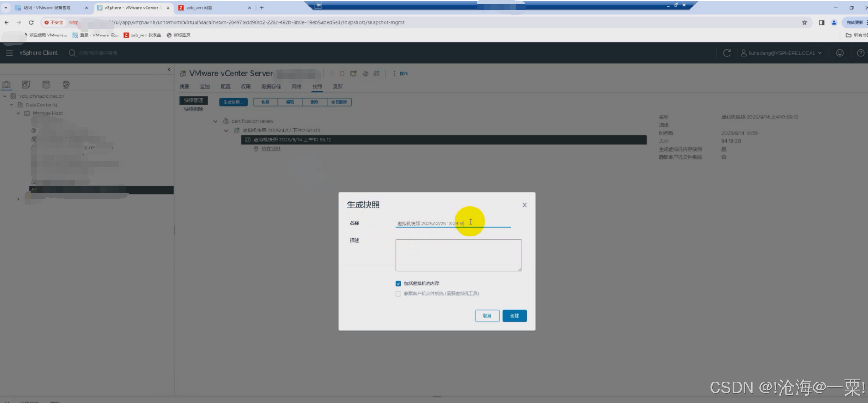Click the browser profile avatar icon

(834, 22)
